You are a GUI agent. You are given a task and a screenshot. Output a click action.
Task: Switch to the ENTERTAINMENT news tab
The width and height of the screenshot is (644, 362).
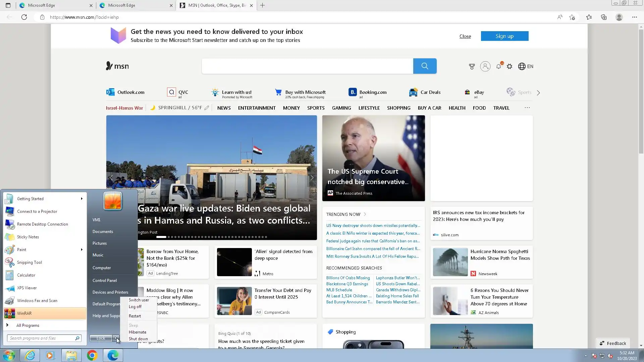point(257,108)
